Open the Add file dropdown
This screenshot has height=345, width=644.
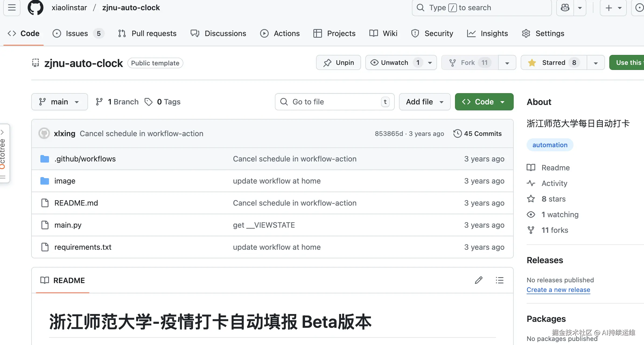(x=425, y=102)
